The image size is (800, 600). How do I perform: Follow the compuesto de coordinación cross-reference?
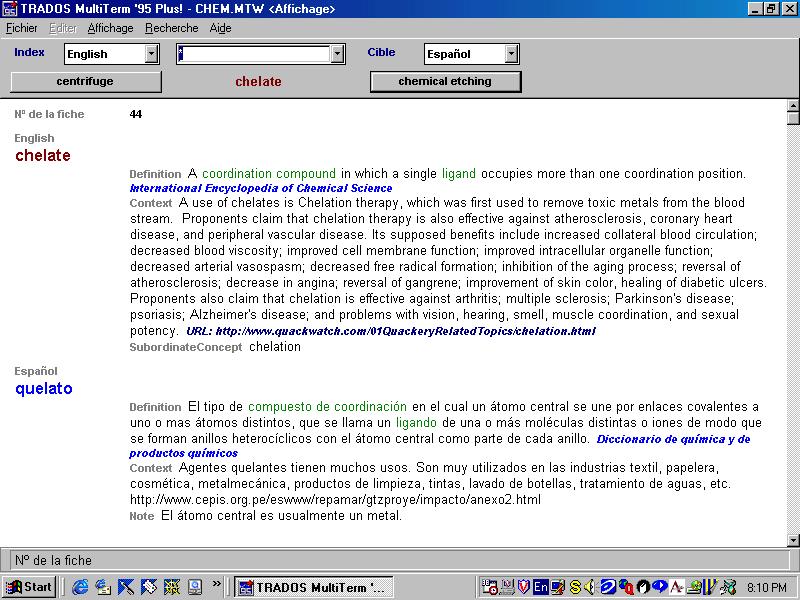328,407
